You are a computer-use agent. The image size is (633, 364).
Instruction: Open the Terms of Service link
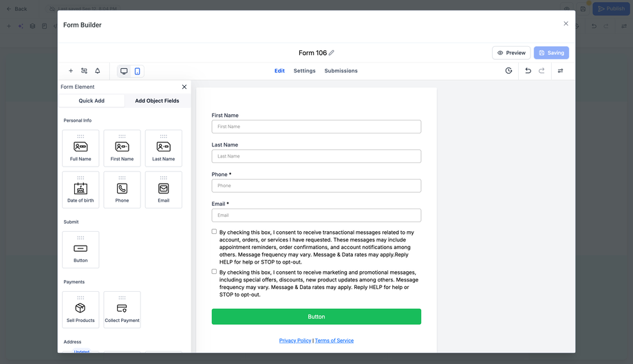click(x=334, y=341)
